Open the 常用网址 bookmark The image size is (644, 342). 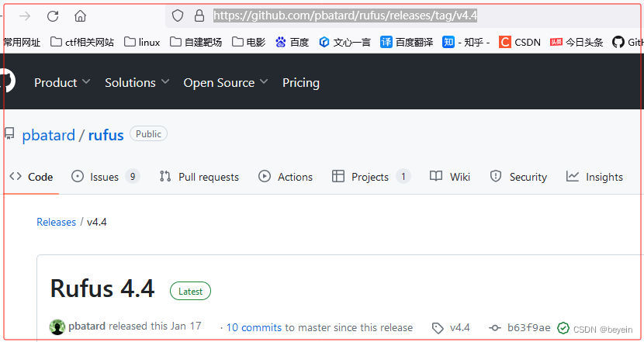22,42
